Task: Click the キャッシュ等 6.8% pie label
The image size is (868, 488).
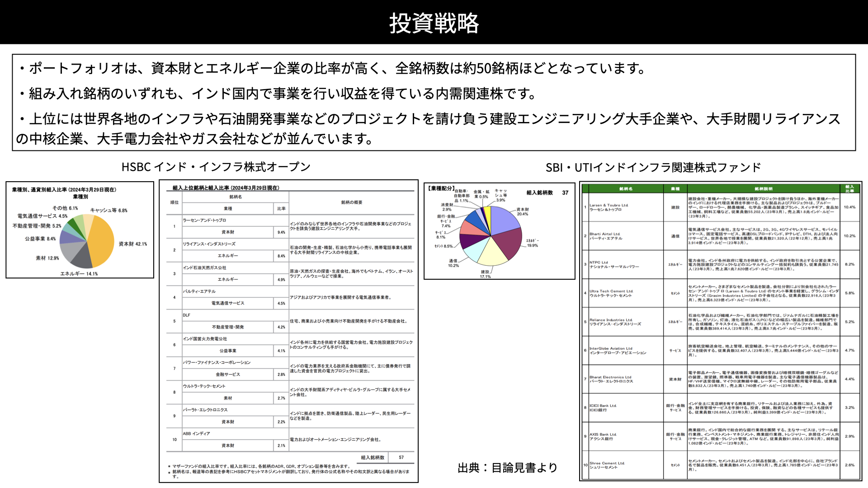Action: [x=108, y=210]
